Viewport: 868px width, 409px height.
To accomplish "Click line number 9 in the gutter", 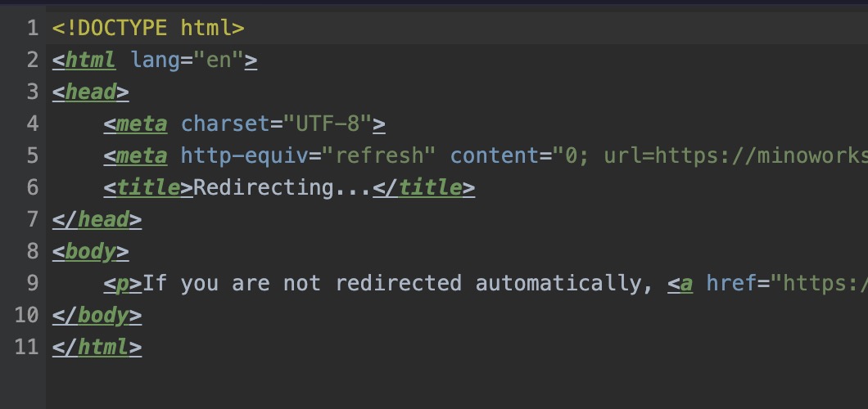I will (x=32, y=283).
